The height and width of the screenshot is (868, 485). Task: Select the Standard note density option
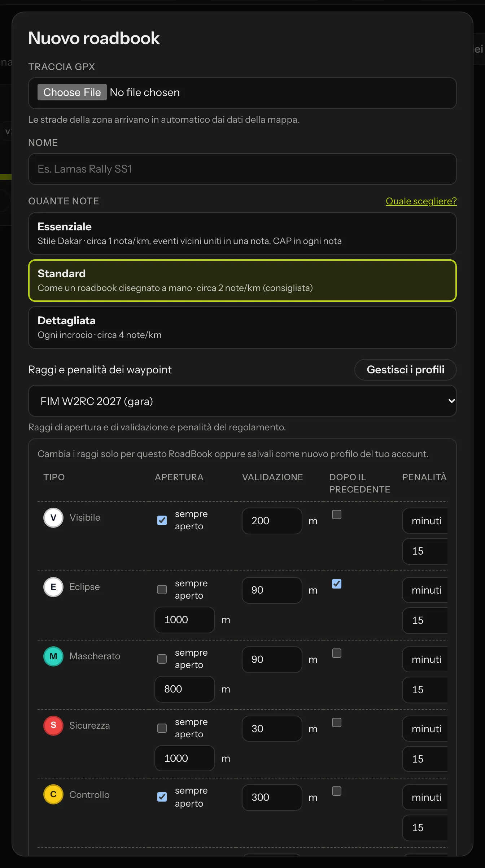pos(242,281)
